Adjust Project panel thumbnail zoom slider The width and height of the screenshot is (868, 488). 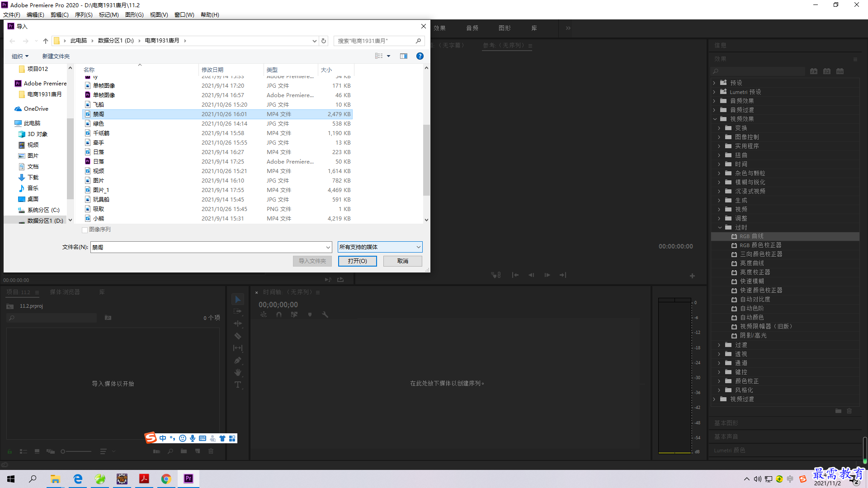[x=76, y=451]
